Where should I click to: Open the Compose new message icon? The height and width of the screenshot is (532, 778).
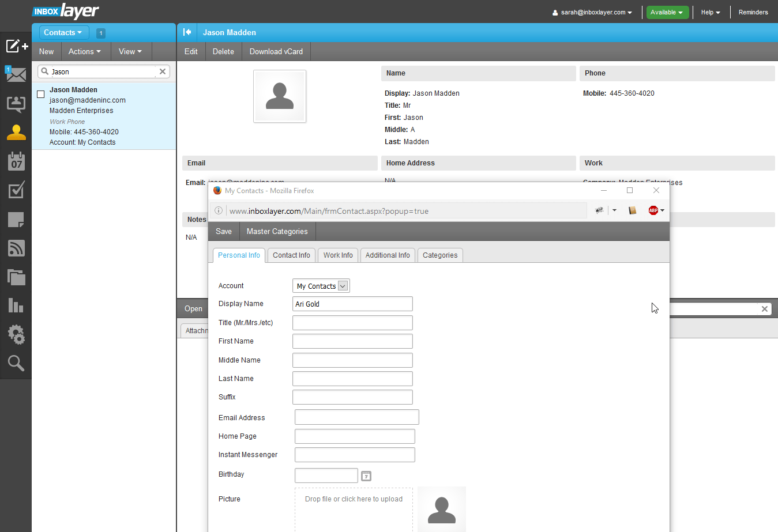pyautogui.click(x=16, y=46)
